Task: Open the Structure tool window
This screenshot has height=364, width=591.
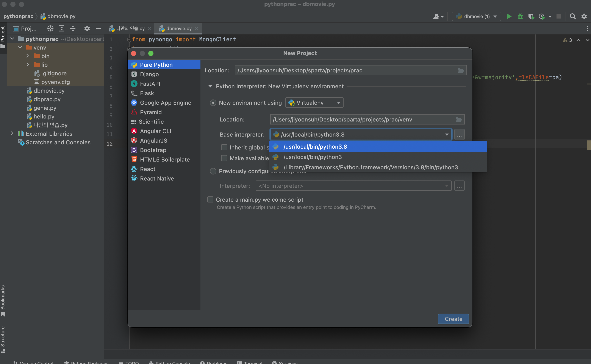Action: point(3,340)
